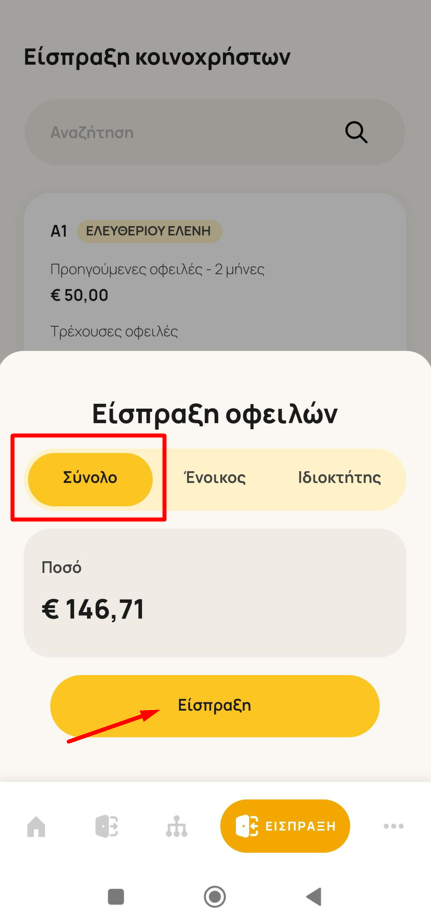Tap the ΕΛΕΥΘΕΡΙΟΥ ΕΛΕΝΗ name tag
431x919 pixels.
coord(150,231)
